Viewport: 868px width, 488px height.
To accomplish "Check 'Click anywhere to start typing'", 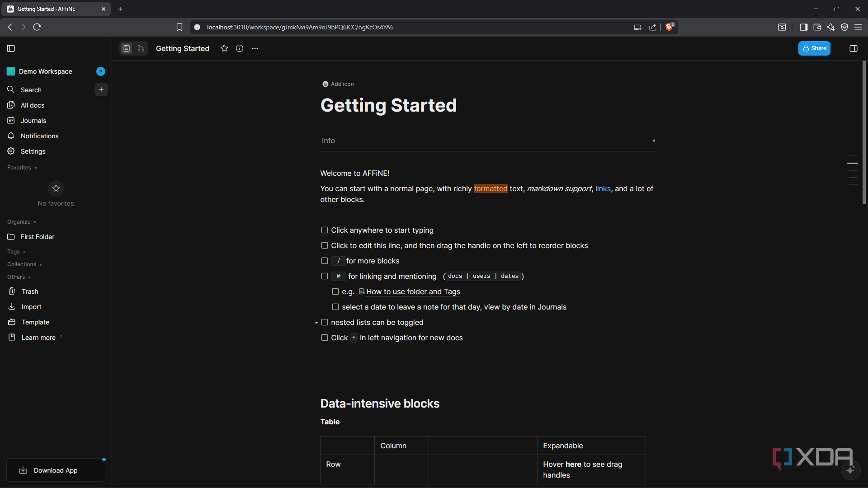I will point(325,230).
